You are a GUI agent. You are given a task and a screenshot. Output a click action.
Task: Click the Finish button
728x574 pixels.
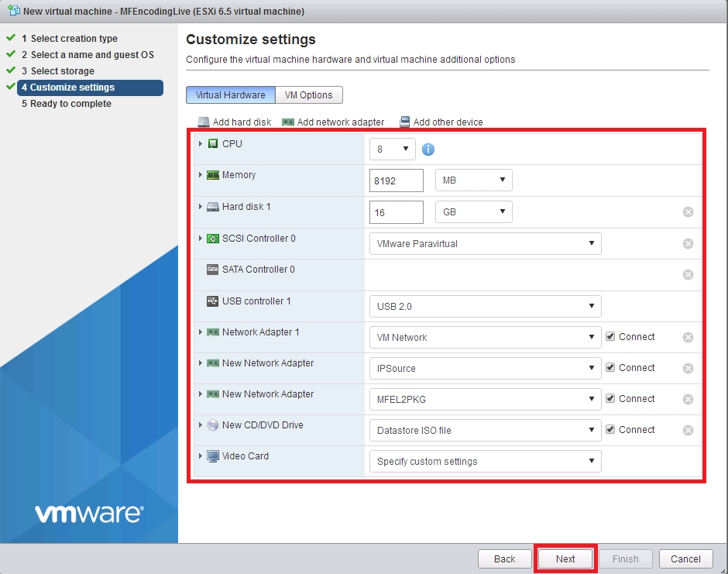tap(626, 559)
